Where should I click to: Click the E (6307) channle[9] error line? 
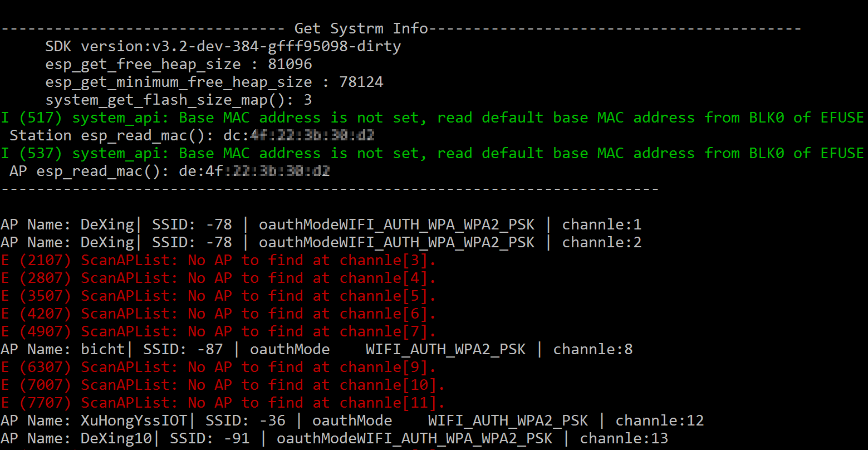pos(219,367)
